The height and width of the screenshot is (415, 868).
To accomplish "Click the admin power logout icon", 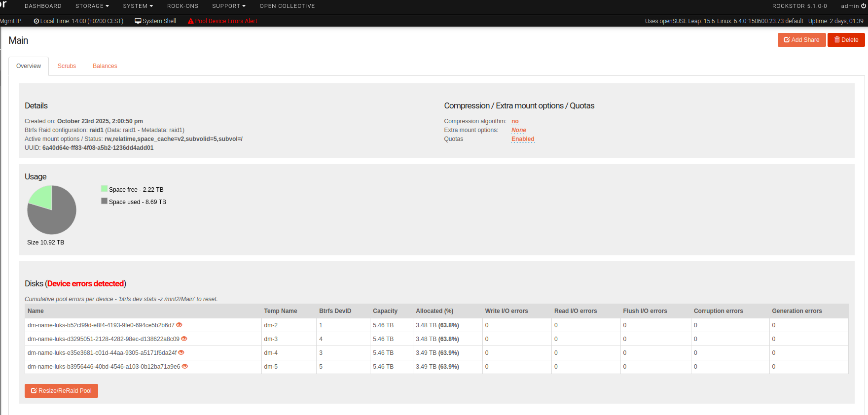I will pyautogui.click(x=863, y=6).
